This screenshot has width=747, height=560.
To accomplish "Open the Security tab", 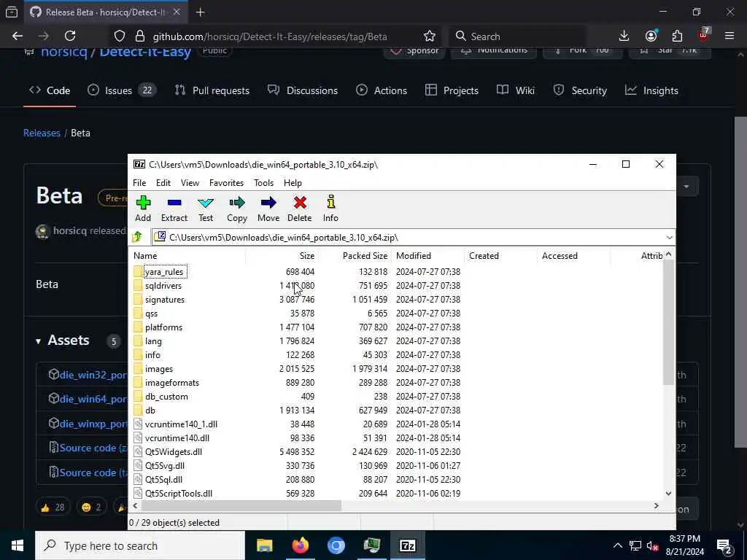I will click(580, 90).
